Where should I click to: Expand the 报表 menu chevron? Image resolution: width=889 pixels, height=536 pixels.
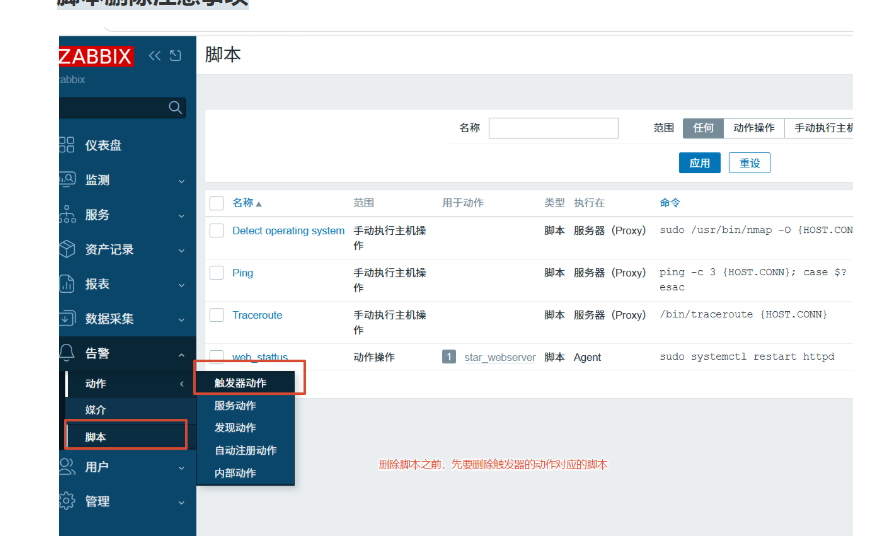coord(181,285)
